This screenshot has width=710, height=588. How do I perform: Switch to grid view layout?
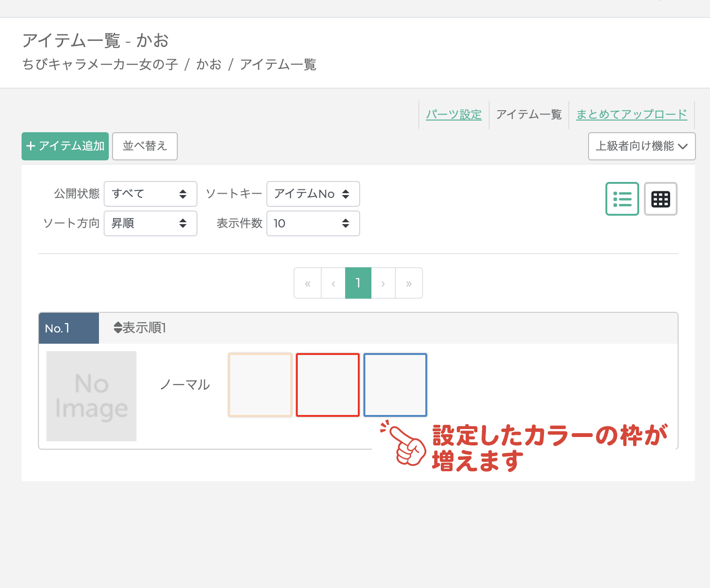(660, 199)
